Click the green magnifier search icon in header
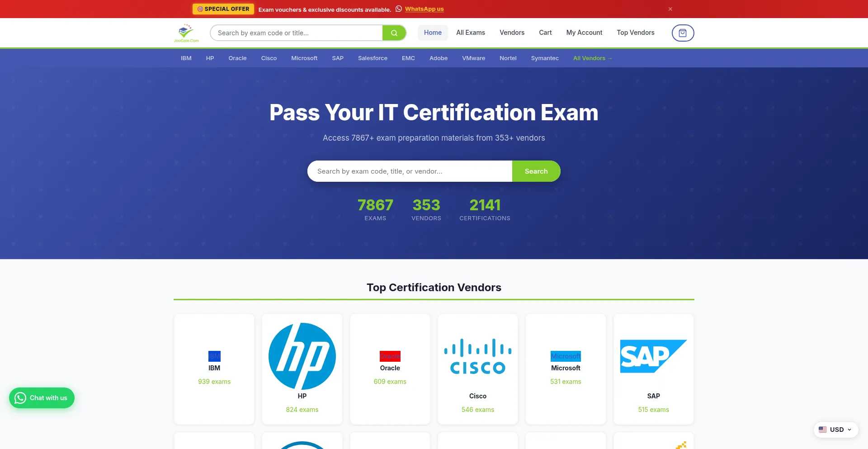This screenshot has width=868, height=449. click(394, 33)
